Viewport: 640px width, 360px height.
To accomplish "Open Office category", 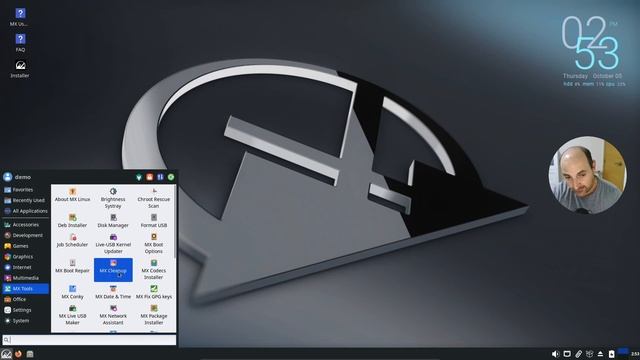I will (x=25, y=299).
